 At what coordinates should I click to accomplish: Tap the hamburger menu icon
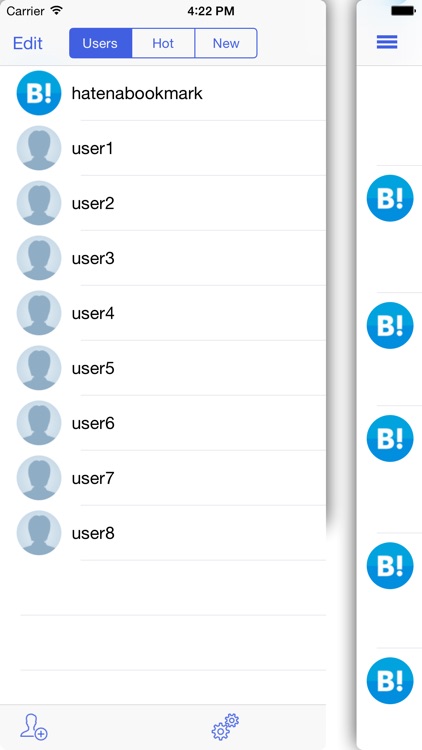[x=387, y=42]
